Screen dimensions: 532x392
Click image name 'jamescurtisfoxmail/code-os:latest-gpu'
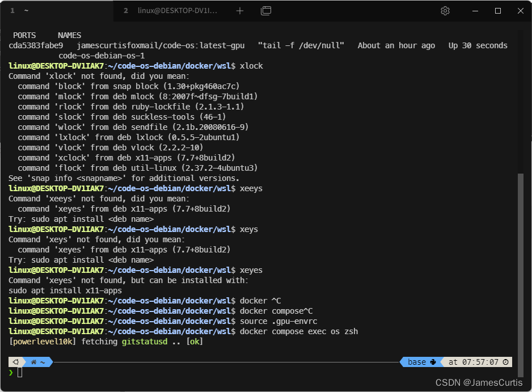click(x=161, y=45)
